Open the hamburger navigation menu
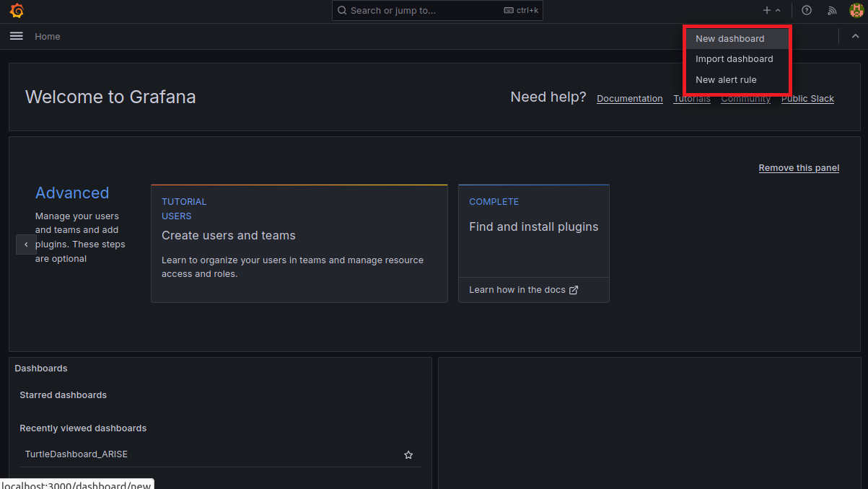Image resolution: width=868 pixels, height=489 pixels. (x=17, y=36)
